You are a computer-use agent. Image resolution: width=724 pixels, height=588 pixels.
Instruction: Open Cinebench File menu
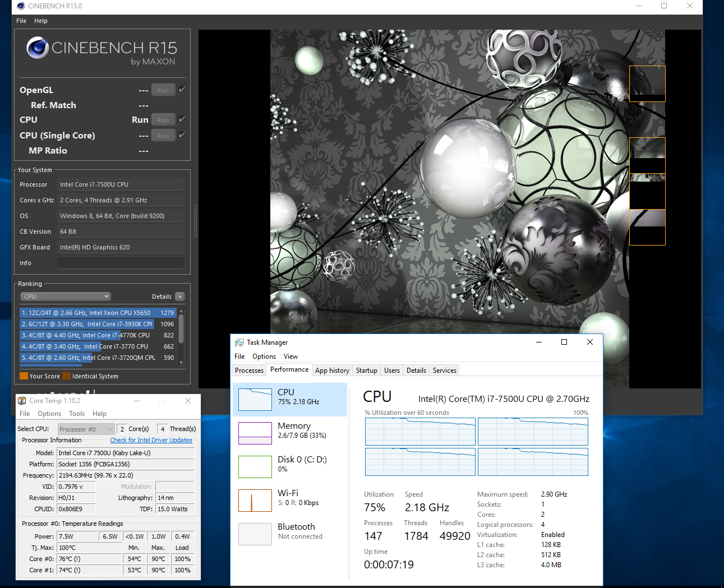click(x=21, y=21)
